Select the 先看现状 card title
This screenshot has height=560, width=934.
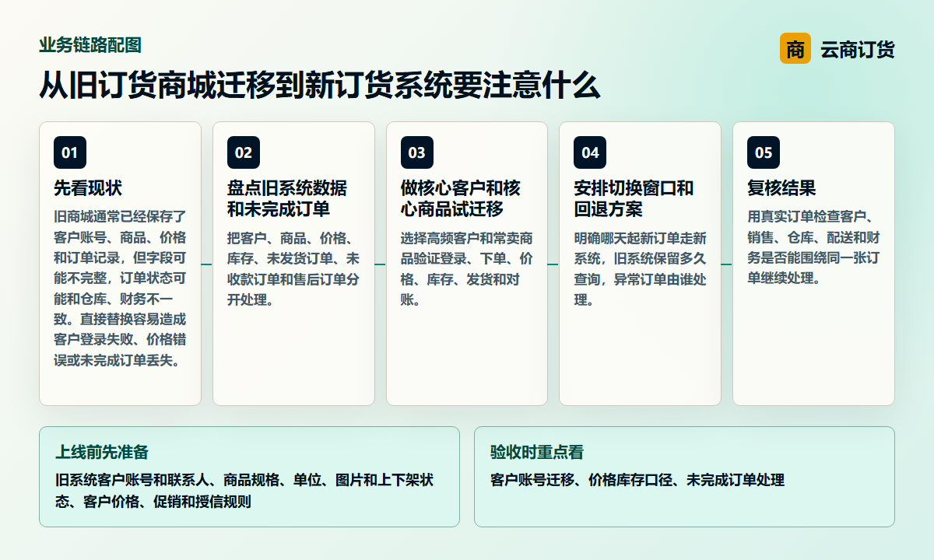tap(88, 188)
